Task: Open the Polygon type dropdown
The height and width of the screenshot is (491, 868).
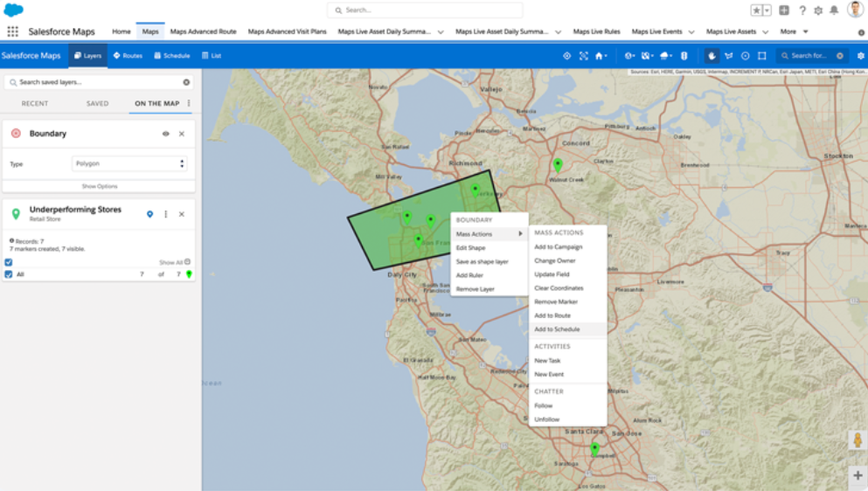Action: pyautogui.click(x=129, y=164)
